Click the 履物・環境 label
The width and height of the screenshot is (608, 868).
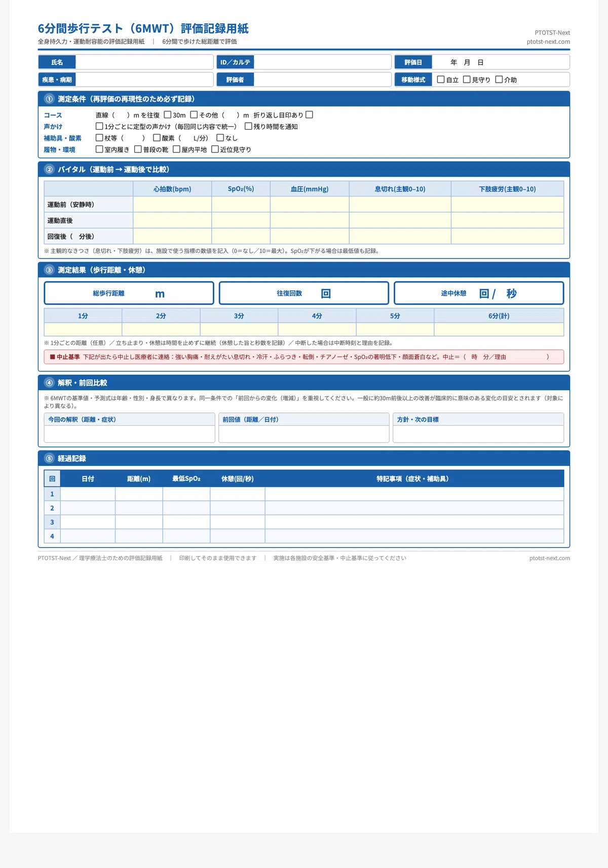tap(59, 150)
